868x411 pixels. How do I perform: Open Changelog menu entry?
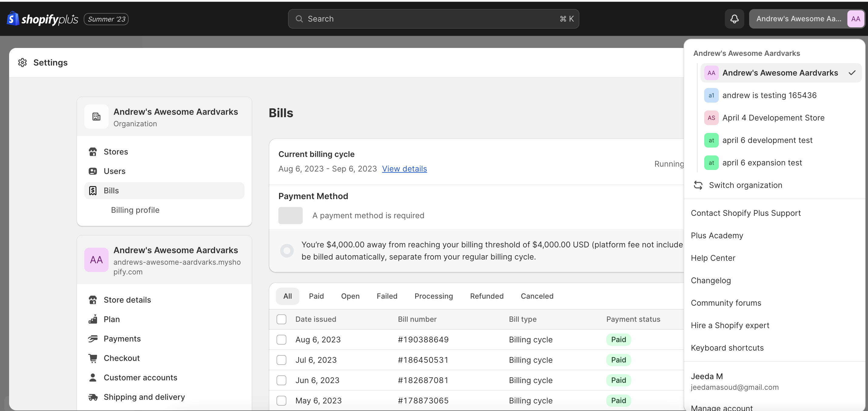tap(711, 280)
